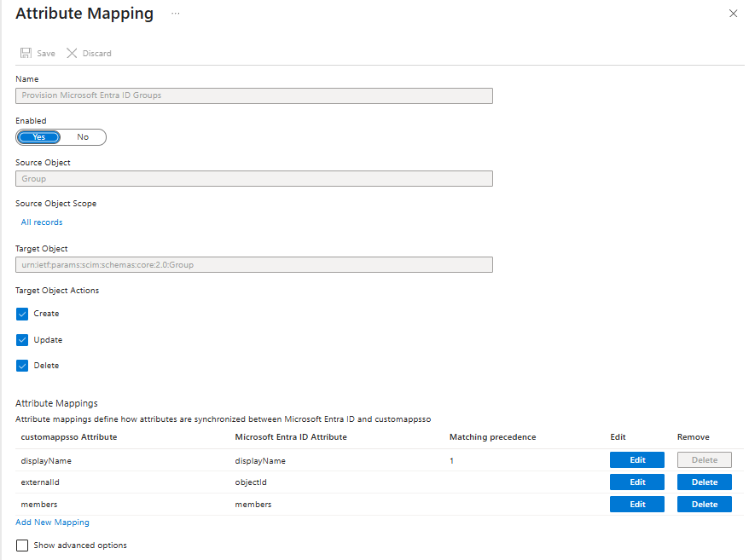The width and height of the screenshot is (749, 560).
Task: Click the Discard label in the toolbar
Action: click(x=97, y=54)
